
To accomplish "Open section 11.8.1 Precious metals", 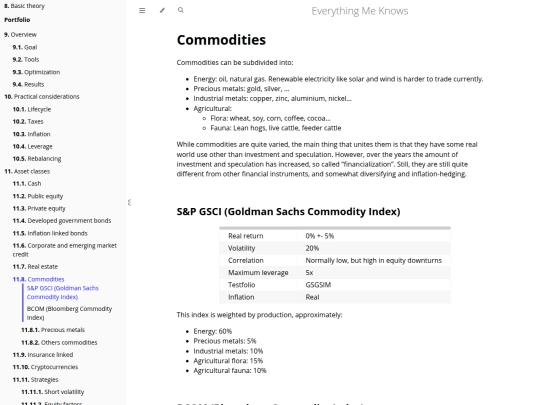I will tap(53, 330).
